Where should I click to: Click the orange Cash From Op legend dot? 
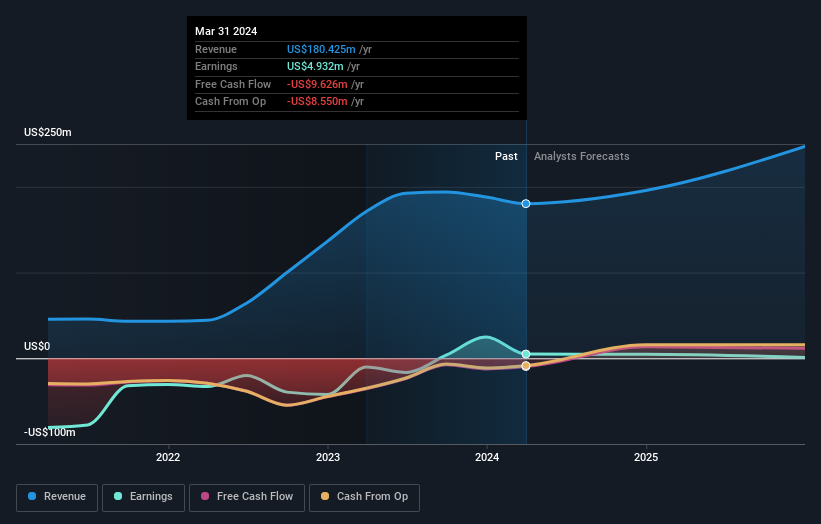click(325, 496)
